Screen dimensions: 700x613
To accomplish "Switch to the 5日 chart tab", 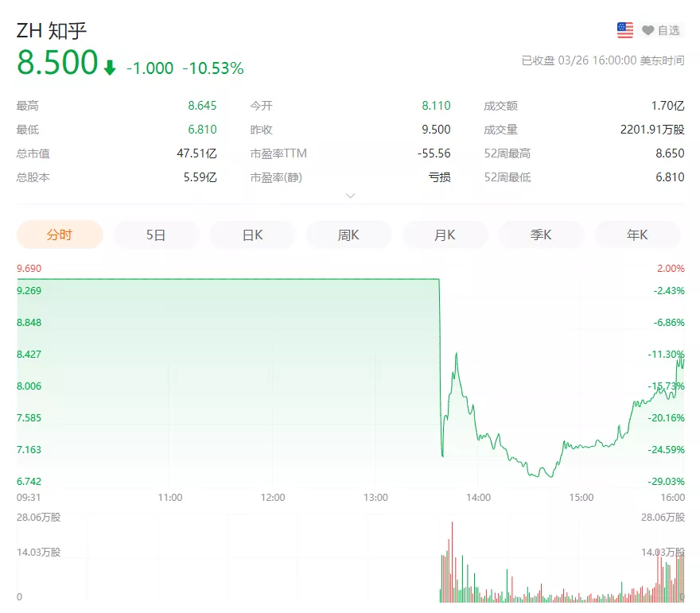I will click(156, 235).
